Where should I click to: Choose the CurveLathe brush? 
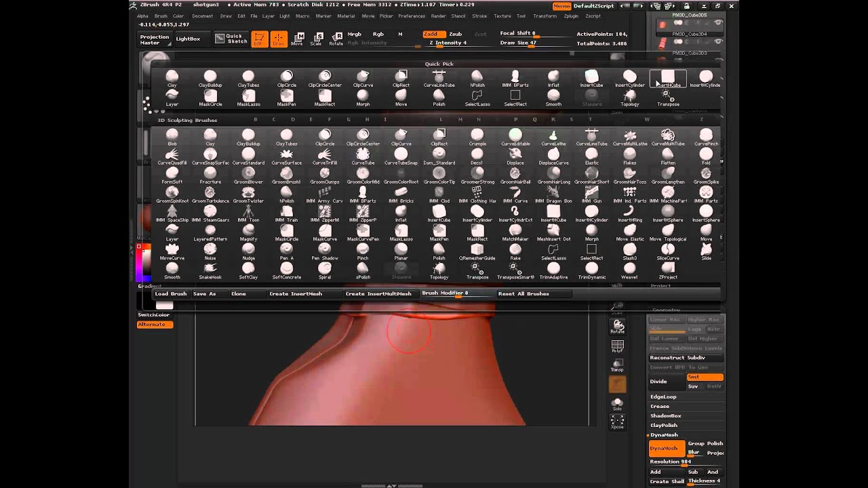(x=553, y=138)
